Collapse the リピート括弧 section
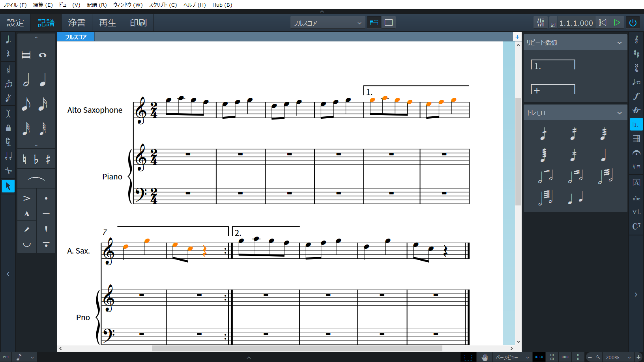The width and height of the screenshot is (644, 362). (620, 43)
